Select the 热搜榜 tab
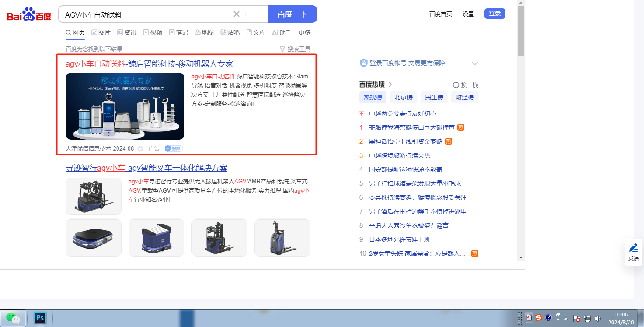Screen dimensions: 644x327 point(373,97)
